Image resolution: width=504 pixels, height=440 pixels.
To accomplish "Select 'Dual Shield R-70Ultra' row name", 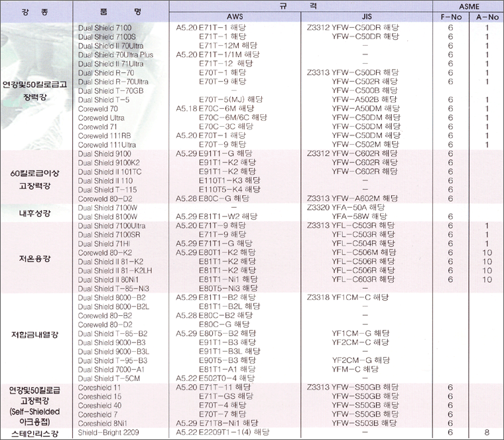I will [113, 82].
